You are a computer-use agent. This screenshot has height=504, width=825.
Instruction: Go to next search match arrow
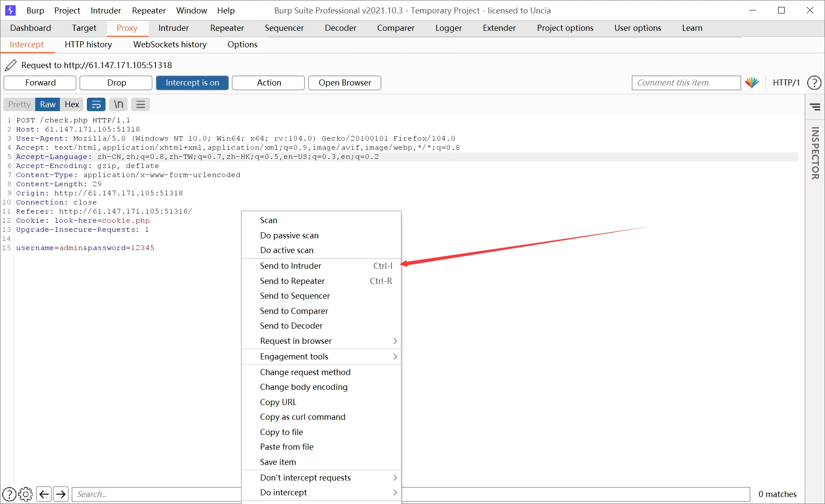click(61, 494)
